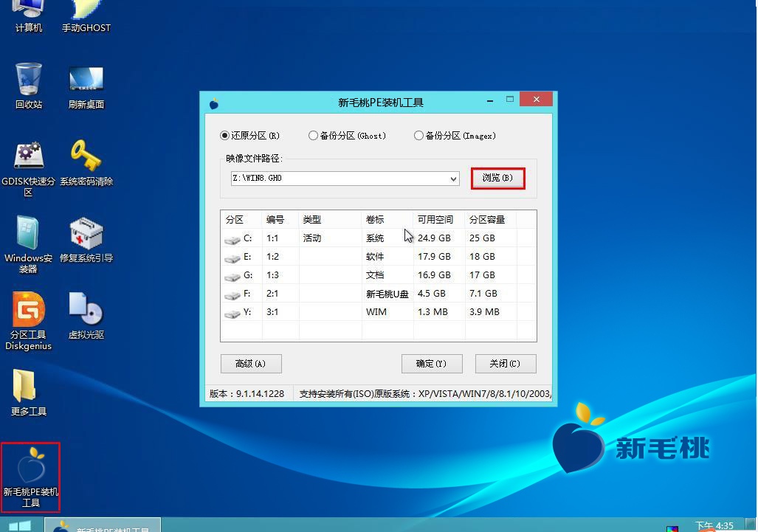The image size is (758, 532).
Task: Open the 修复系统引导 toolbox icon
Action: pos(86,240)
